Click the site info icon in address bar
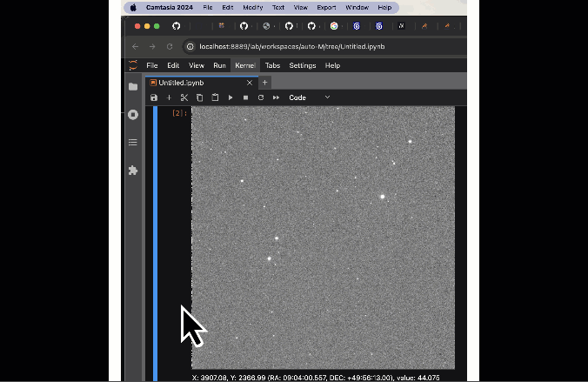The image size is (588, 382). click(x=190, y=46)
